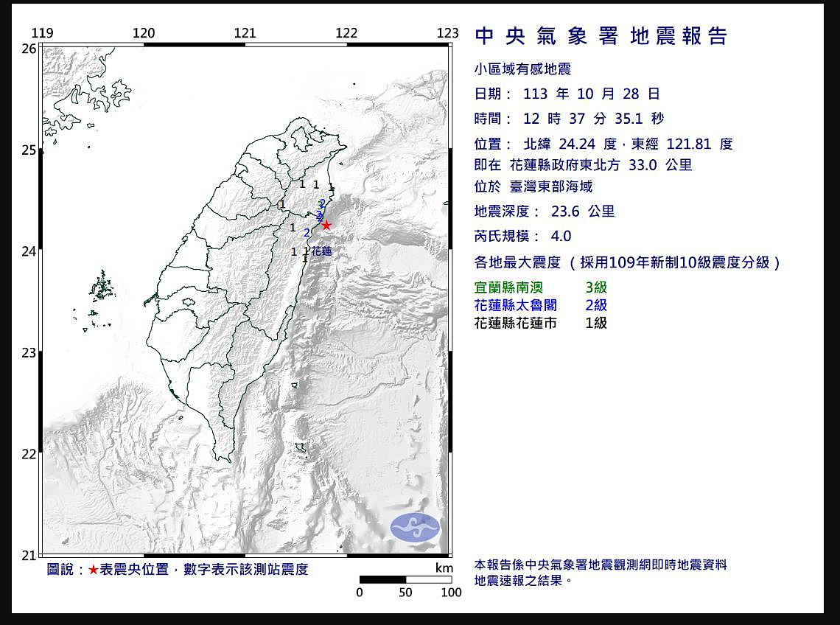Click the longitude 121 label above the map
Screen dimensions: 840x625
pos(245,33)
